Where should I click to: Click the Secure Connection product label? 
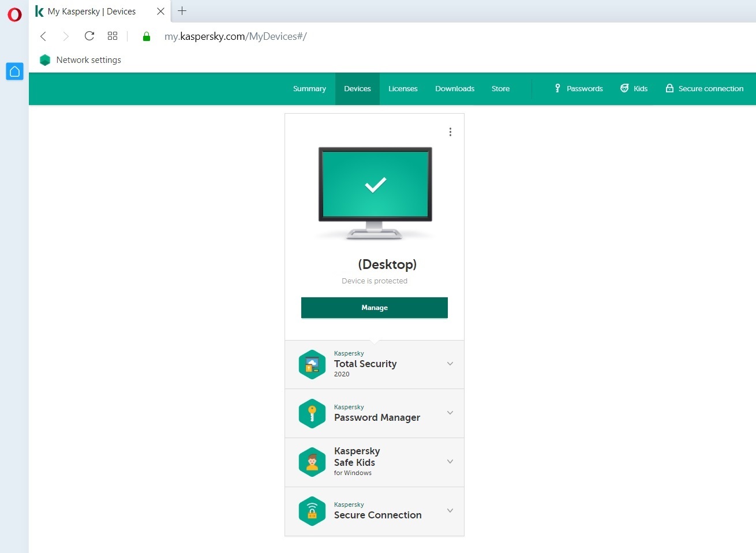point(377,511)
